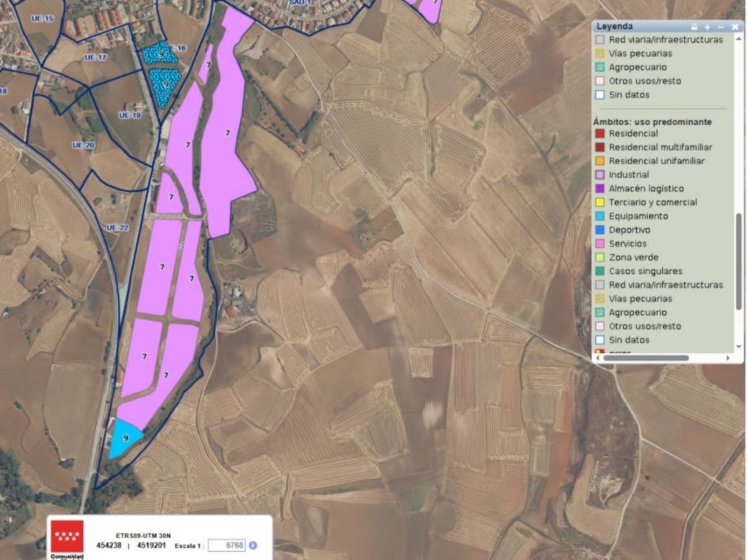Screen dimensions: 747x560
Task: Click the Industrial legend color swatch
Action: pyautogui.click(x=599, y=175)
